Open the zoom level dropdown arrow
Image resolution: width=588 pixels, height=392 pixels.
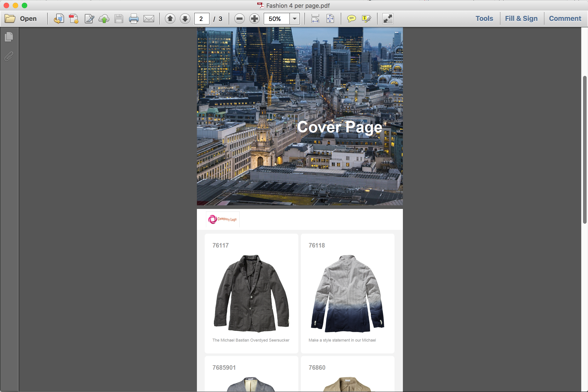295,19
